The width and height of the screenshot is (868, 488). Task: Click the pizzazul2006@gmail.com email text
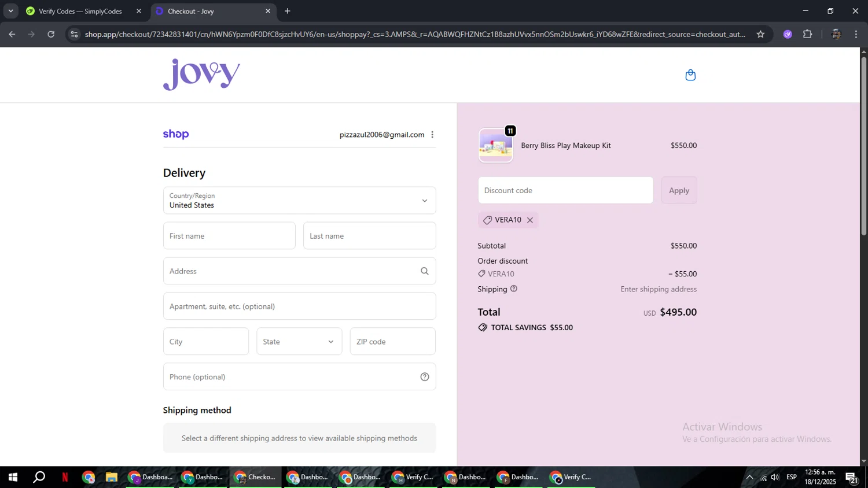tap(382, 135)
